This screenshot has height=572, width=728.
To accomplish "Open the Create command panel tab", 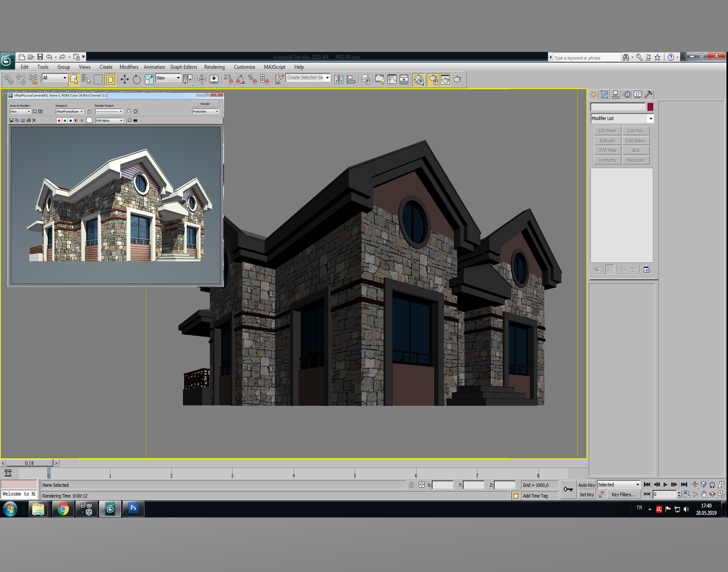I will [594, 94].
